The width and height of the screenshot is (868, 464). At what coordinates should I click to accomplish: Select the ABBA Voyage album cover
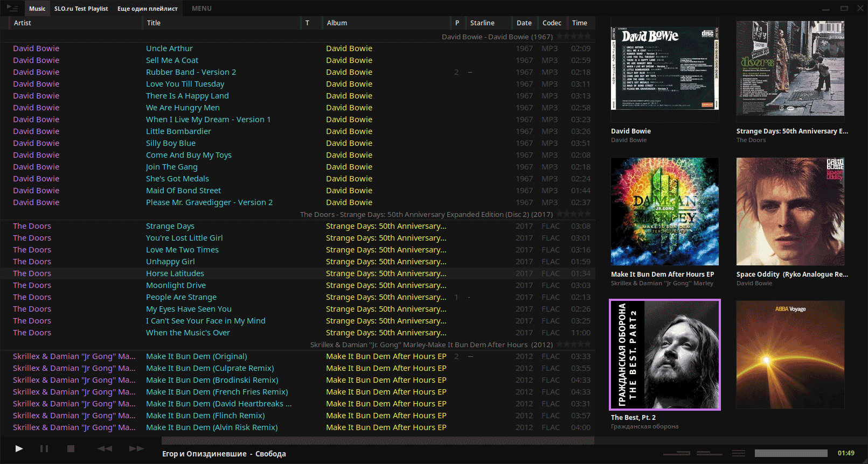coord(790,355)
